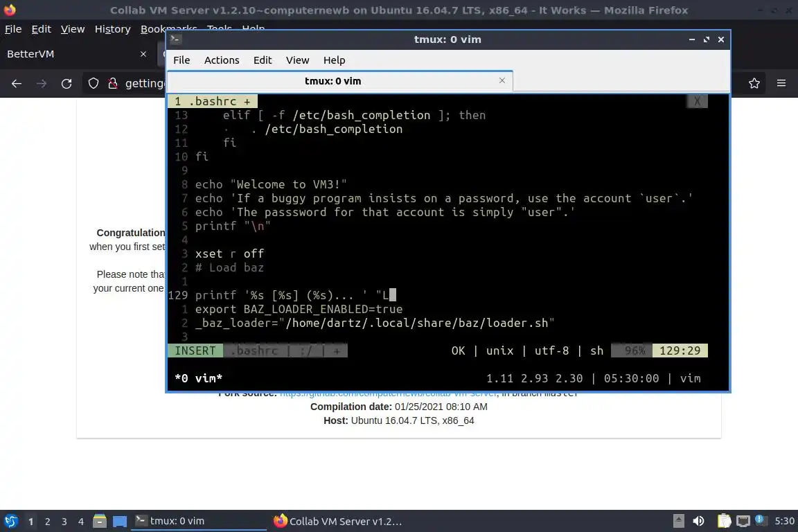Viewport: 798px width, 532px height.
Task: Click the load averages '1.11 2.93 2.30'
Action: tap(534, 378)
